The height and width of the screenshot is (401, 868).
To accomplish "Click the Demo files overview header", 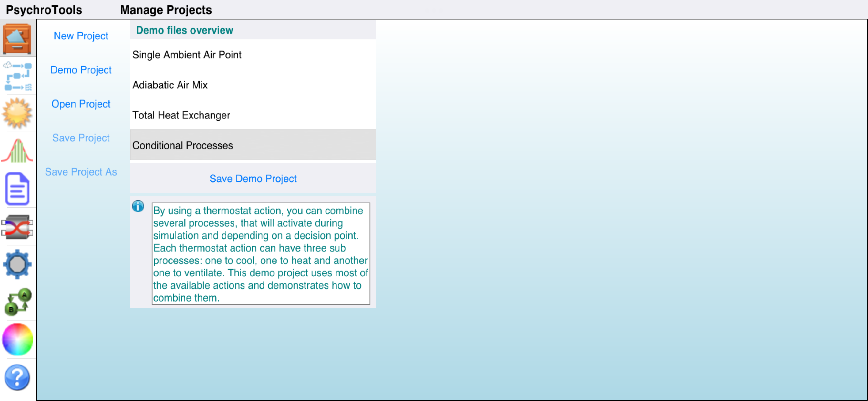I will [x=253, y=30].
